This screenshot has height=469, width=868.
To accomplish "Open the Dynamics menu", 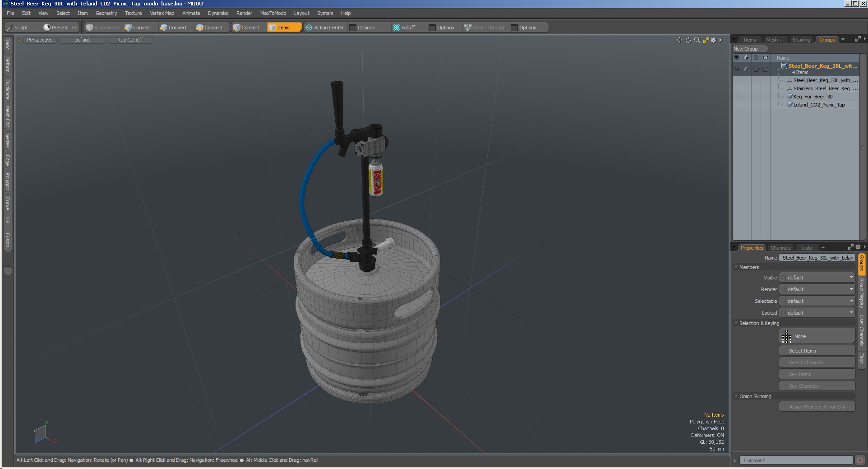I will pos(218,13).
